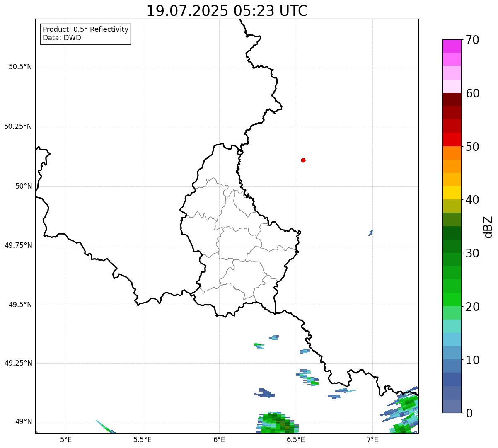Click the colorbar tick label 50
This screenshot has height=448, width=498.
coord(472,147)
